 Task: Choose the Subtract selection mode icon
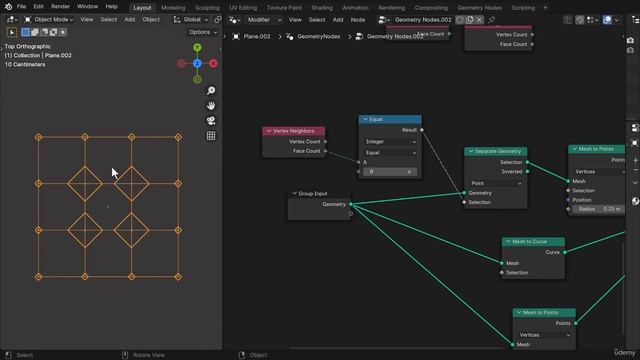pos(44,32)
